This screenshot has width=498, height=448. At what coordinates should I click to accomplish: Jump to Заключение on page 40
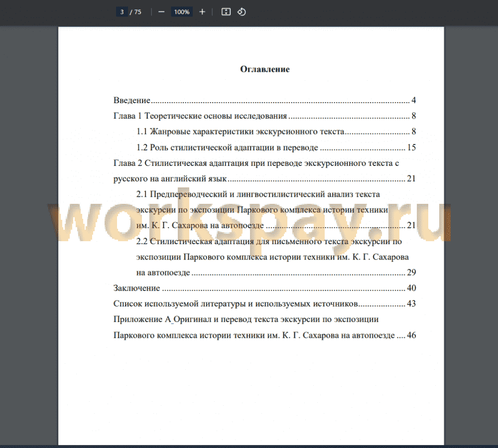264,288
